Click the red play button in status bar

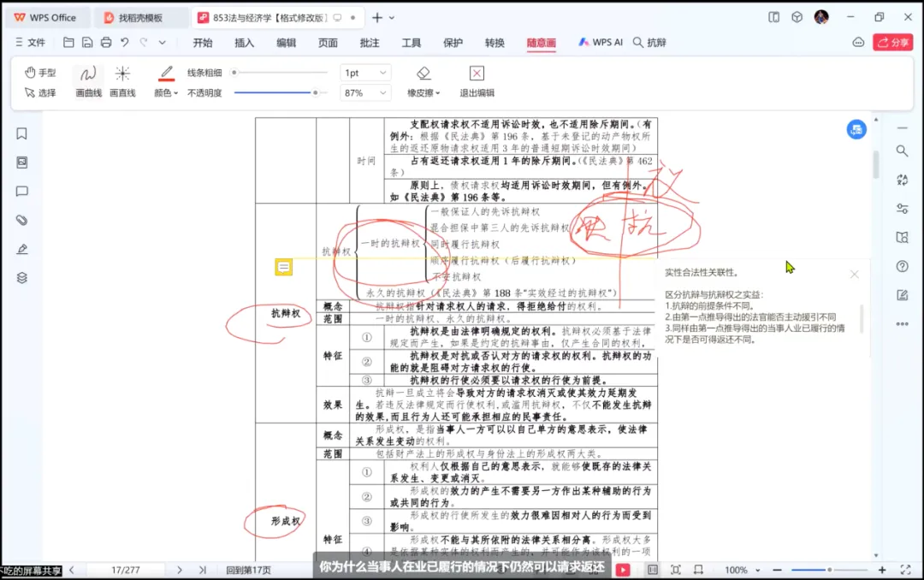(x=623, y=570)
